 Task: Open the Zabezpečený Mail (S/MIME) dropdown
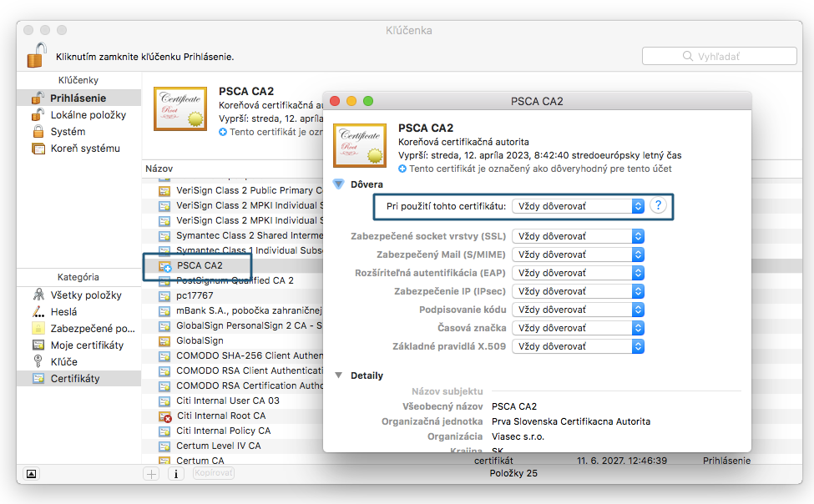579,255
